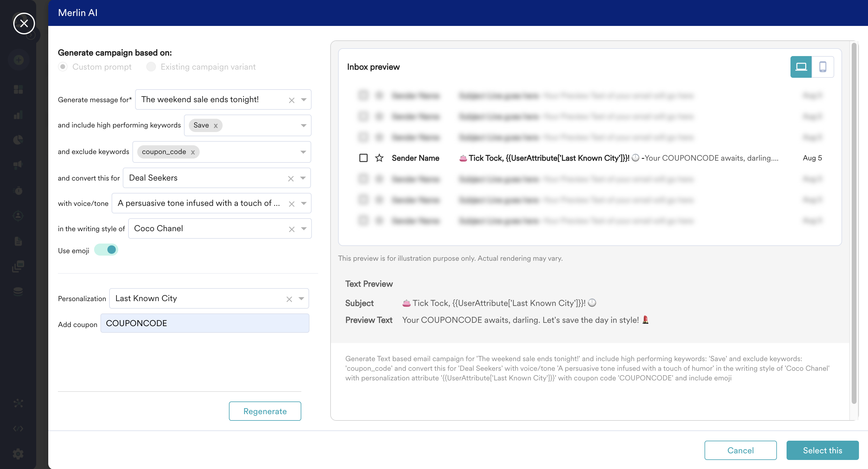Star the Sender Name email row
868x469 pixels.
point(379,158)
